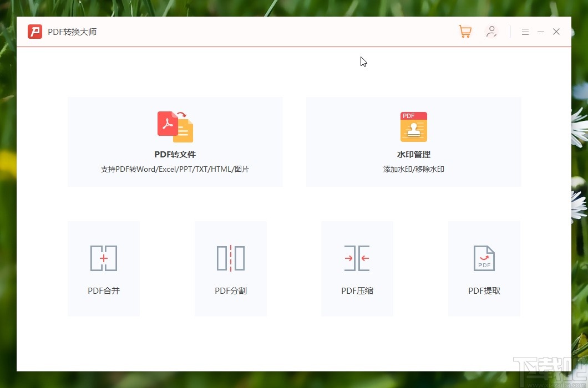Click the 水印管理 stamp icon
Screen dimensions: 588x388
coord(413,126)
